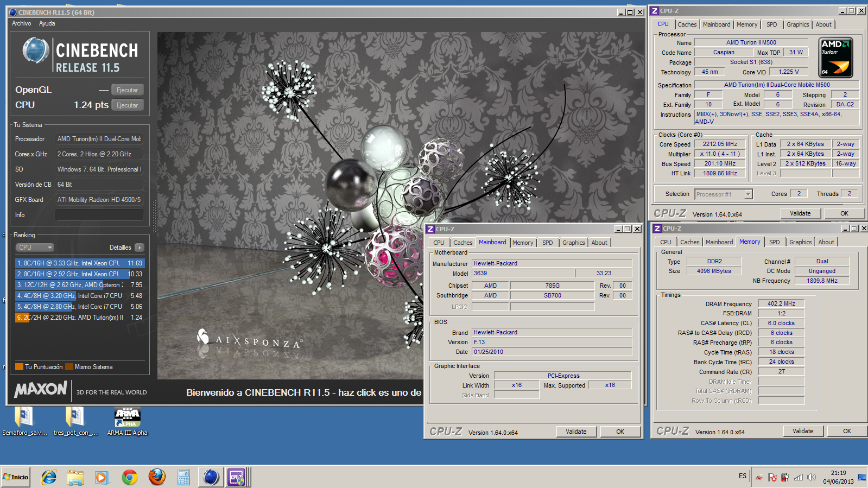This screenshot has width=868, height=488.
Task: Select ranking row 4C/8H @ 3.20 GHz Core i7
Action: coord(80,296)
